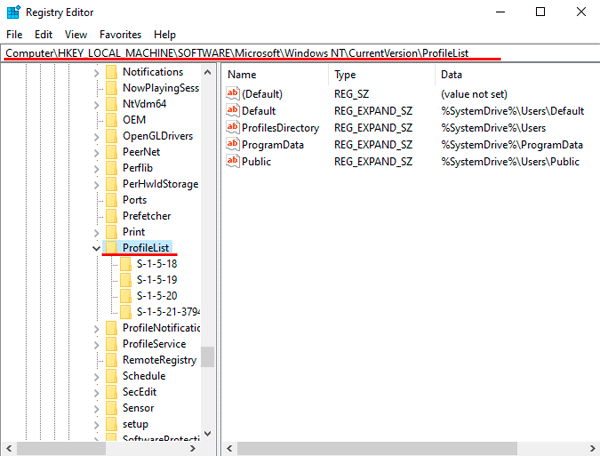Image resolution: width=600 pixels, height=456 pixels.
Task: Select the setup tree key label
Action: (135, 424)
